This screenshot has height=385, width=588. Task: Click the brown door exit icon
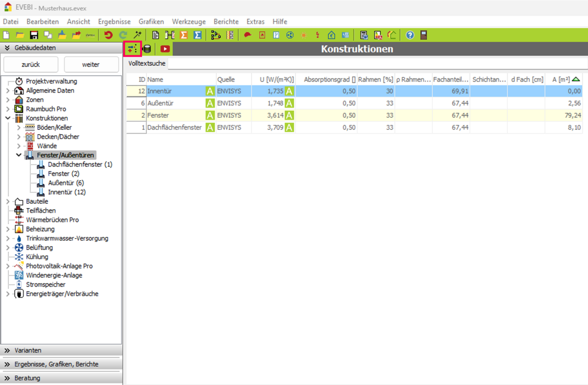[424, 35]
